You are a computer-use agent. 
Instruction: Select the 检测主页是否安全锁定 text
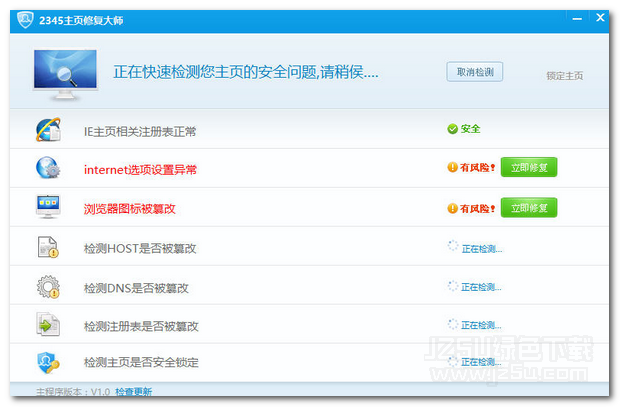[141, 362]
